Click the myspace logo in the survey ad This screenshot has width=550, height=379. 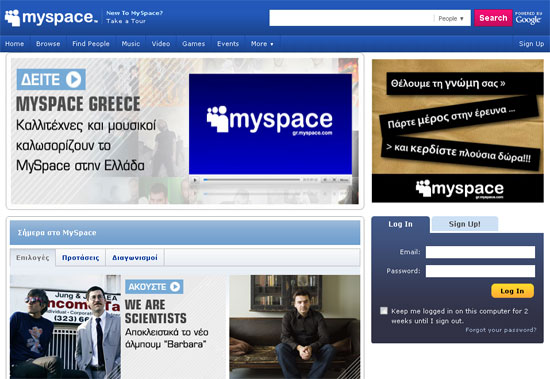pyautogui.click(x=460, y=189)
